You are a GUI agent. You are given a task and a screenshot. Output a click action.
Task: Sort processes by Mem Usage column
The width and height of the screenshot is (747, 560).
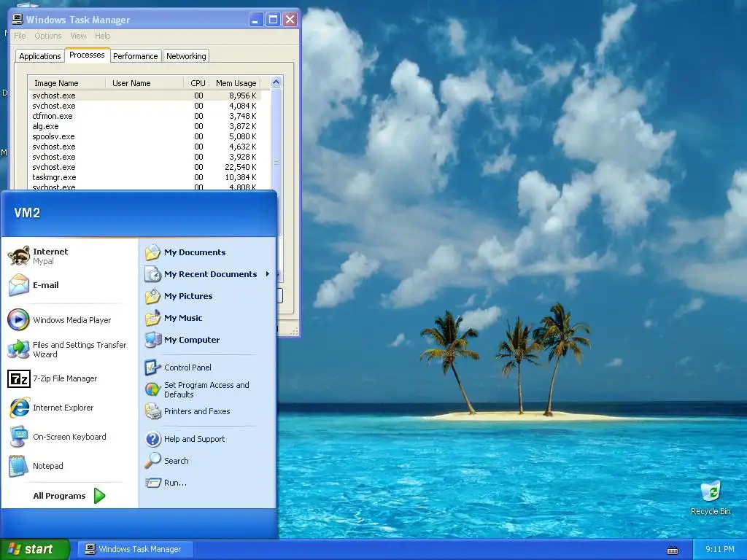pos(236,83)
